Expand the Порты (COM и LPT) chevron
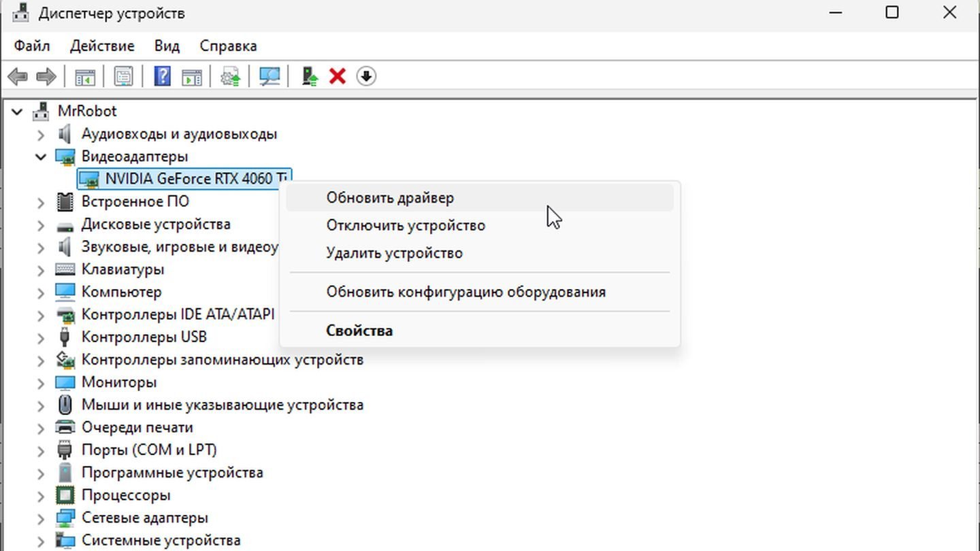The image size is (980, 551). 41,450
